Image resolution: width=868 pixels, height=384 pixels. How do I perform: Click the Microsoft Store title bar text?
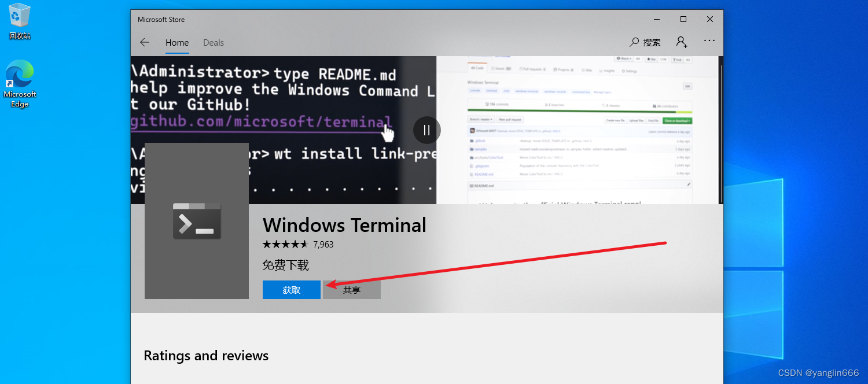(x=161, y=20)
